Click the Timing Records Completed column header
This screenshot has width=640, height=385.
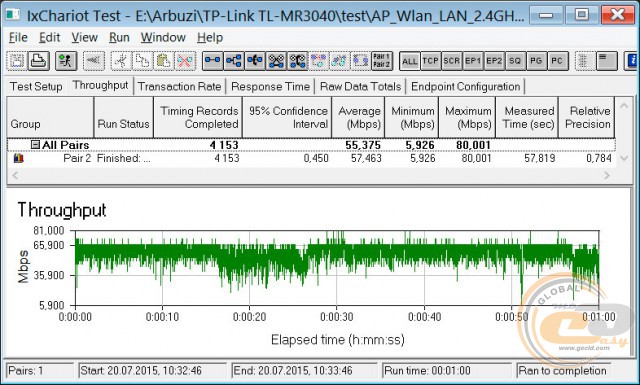pos(198,117)
